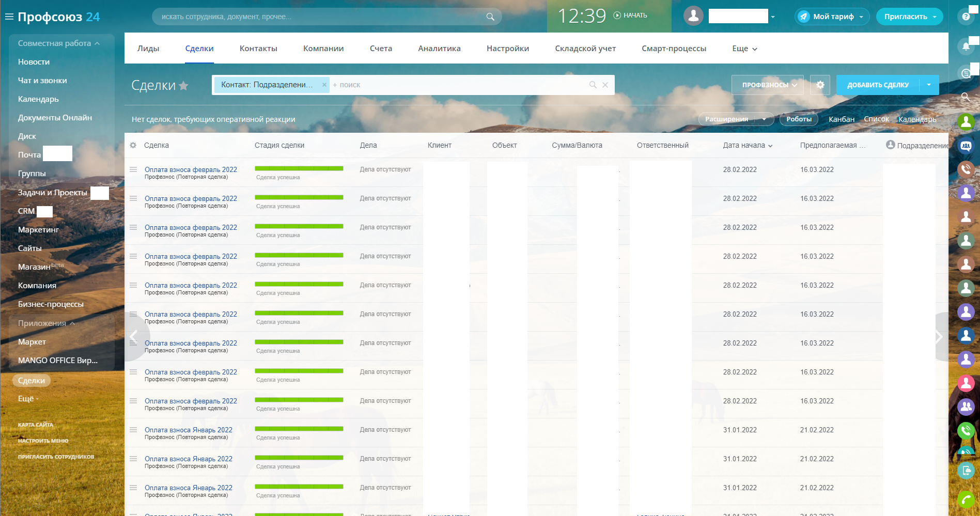Click the ДОБАВИТЬ СДЕЛКУ button
Screen dimensions: 980x516
pyautogui.click(x=878, y=85)
